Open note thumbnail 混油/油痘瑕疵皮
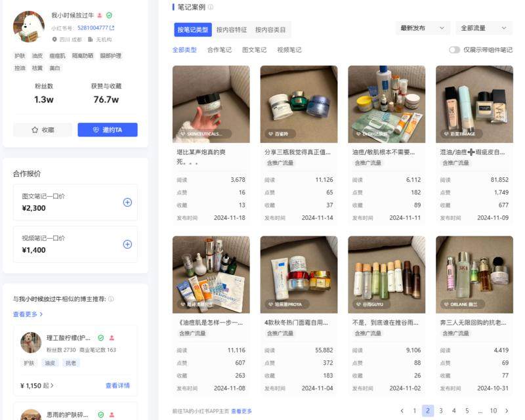This screenshot has height=420, width=525. pos(474,104)
